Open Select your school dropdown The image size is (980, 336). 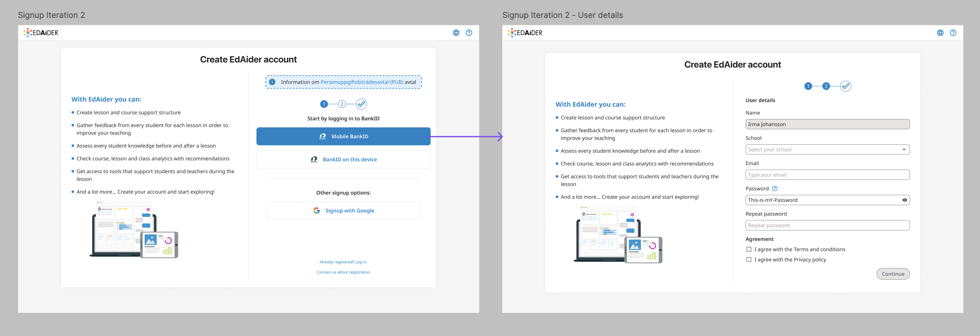tap(828, 150)
